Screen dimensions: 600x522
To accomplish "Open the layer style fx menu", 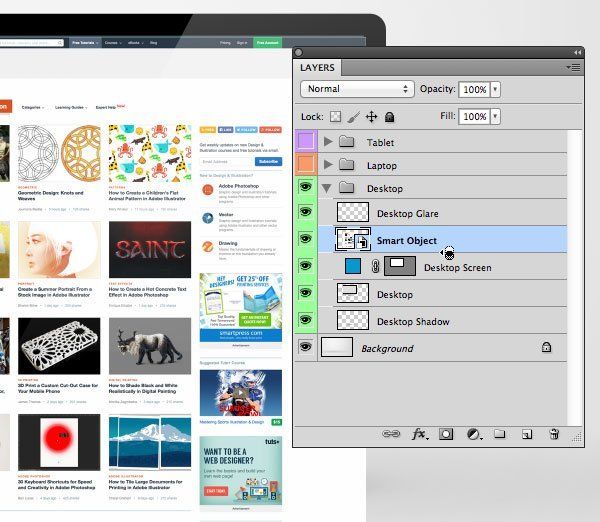I will (420, 434).
